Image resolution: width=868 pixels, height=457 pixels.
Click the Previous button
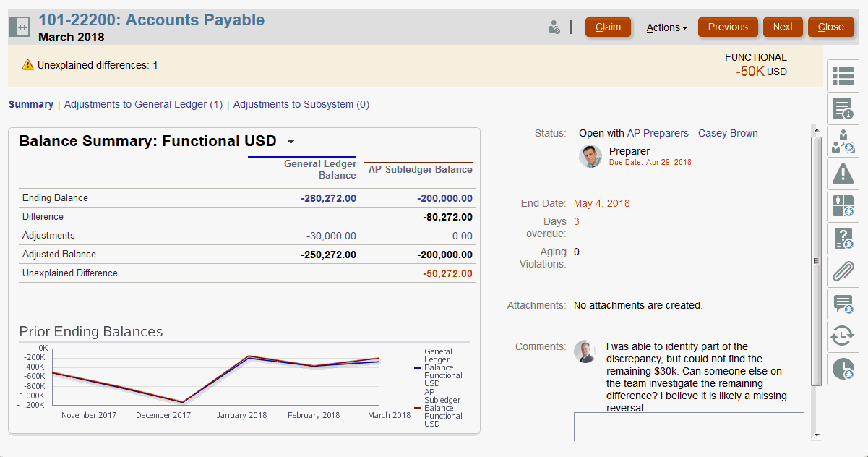click(x=728, y=27)
